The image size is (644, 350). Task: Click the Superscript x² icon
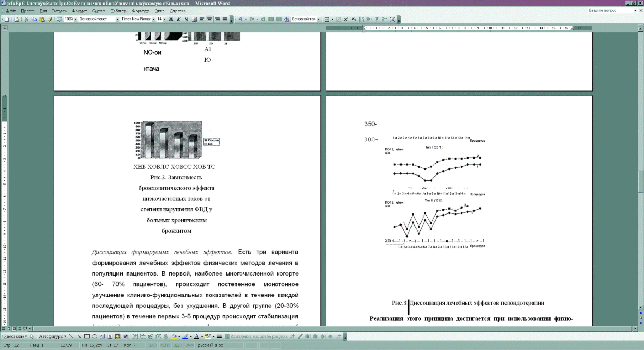point(346,19)
